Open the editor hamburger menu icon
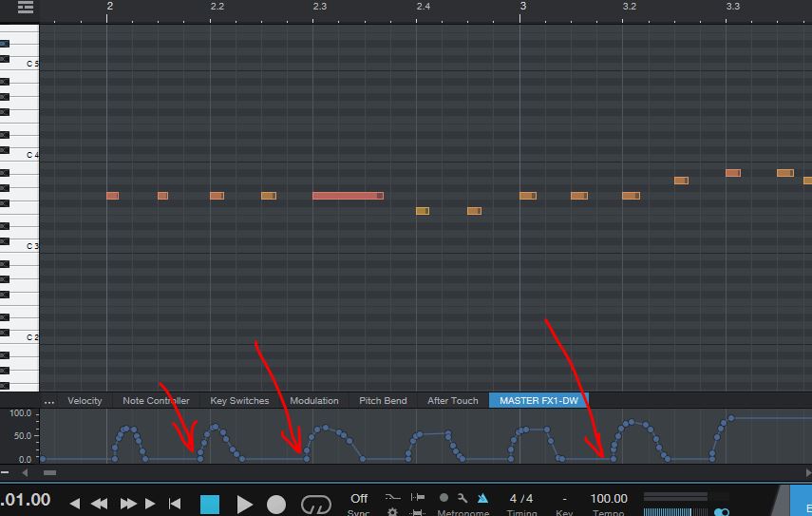The width and height of the screenshot is (812, 516). (26, 8)
